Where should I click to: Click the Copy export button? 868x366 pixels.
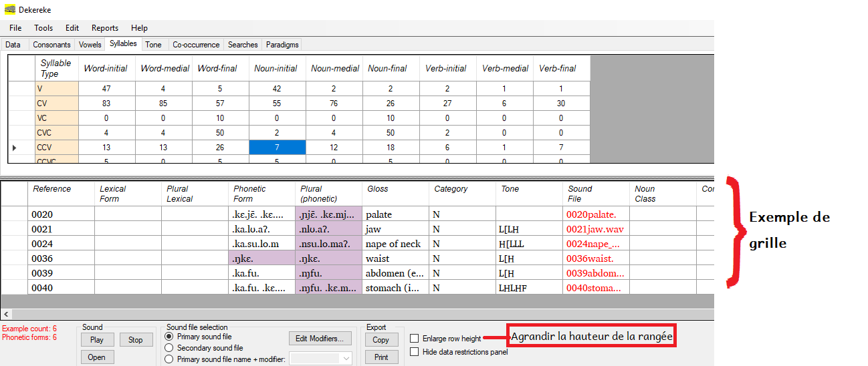[381, 340]
